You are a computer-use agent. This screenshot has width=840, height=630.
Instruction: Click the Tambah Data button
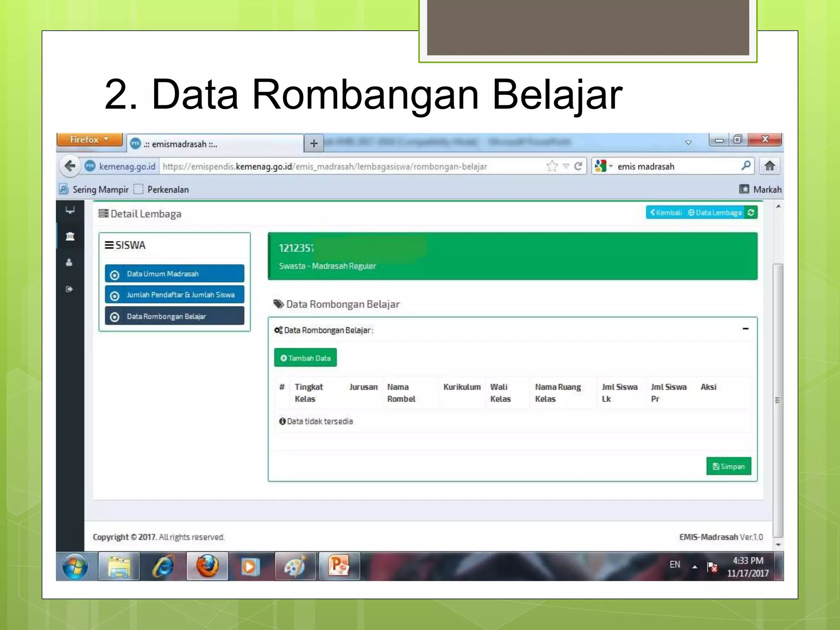click(x=305, y=358)
